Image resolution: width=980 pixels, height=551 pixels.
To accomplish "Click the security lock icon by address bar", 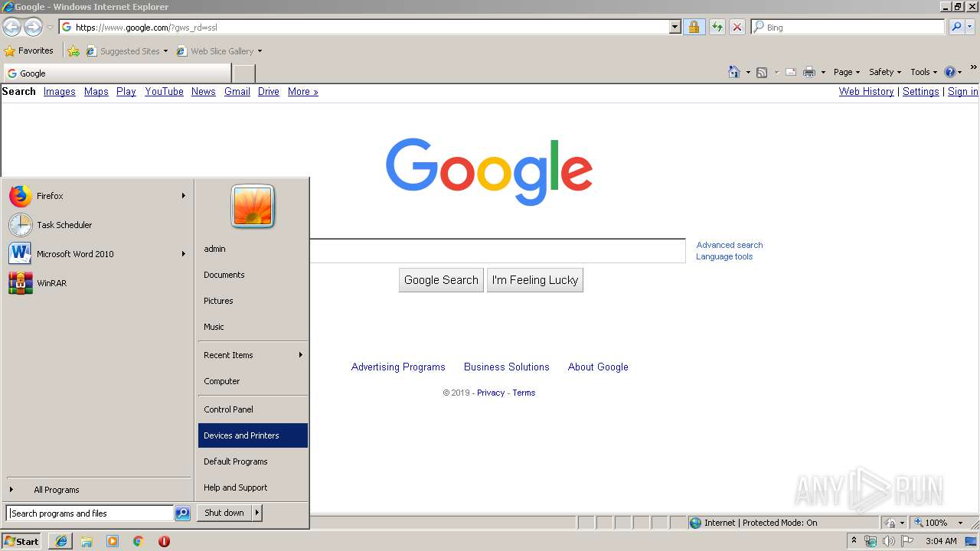I will (x=694, y=27).
